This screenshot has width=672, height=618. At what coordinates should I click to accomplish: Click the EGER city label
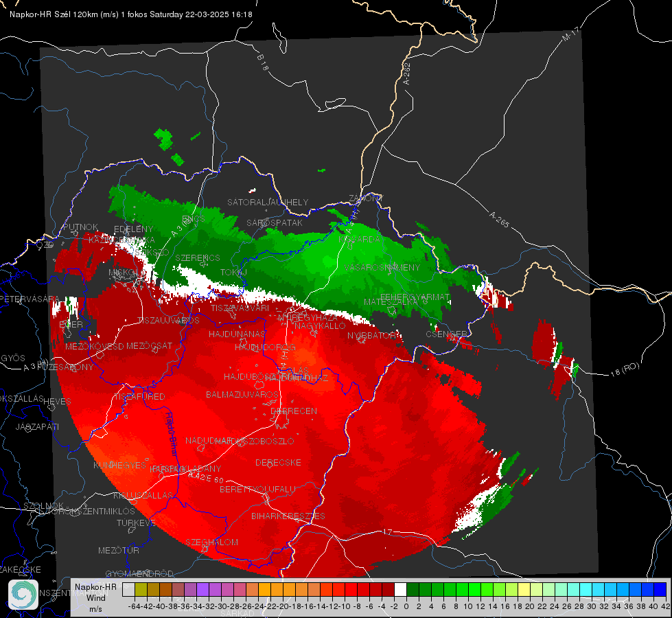pyautogui.click(x=71, y=325)
